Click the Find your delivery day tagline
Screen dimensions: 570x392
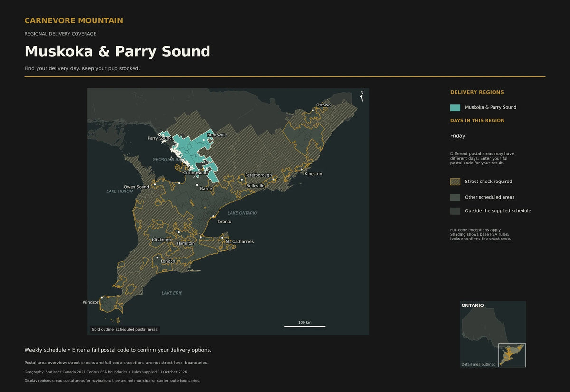(x=82, y=68)
